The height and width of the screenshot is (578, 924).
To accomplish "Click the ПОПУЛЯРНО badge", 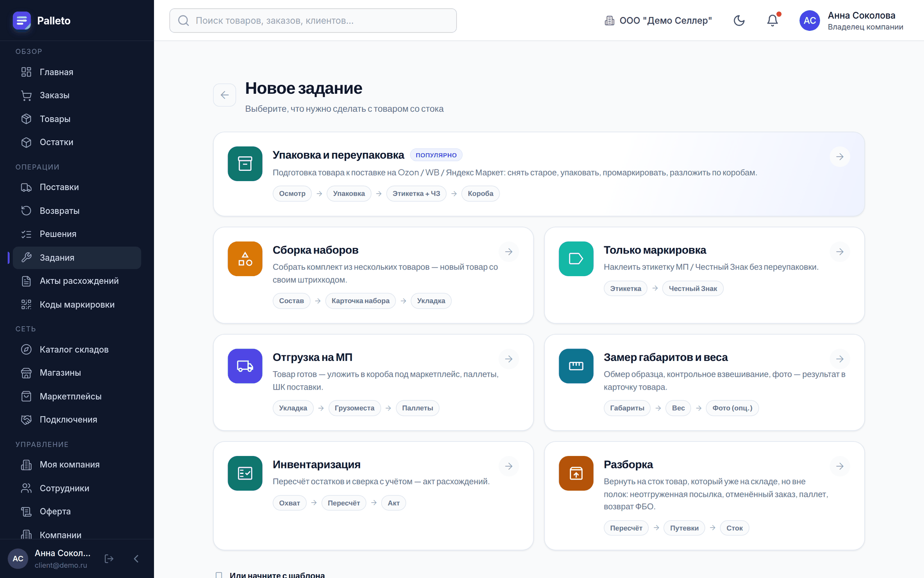I will (436, 155).
